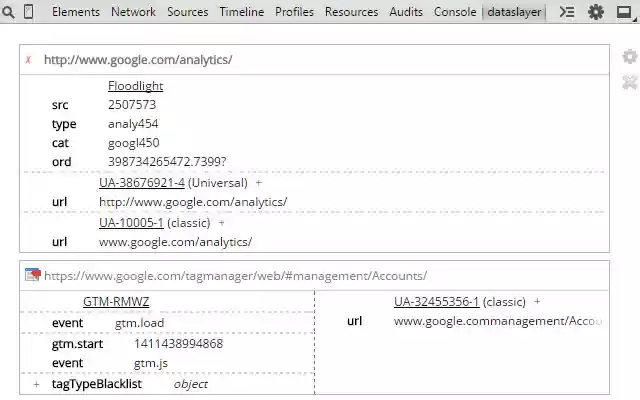
Task: Expand details next to UA-10005-1 (classic)
Action: click(x=221, y=223)
